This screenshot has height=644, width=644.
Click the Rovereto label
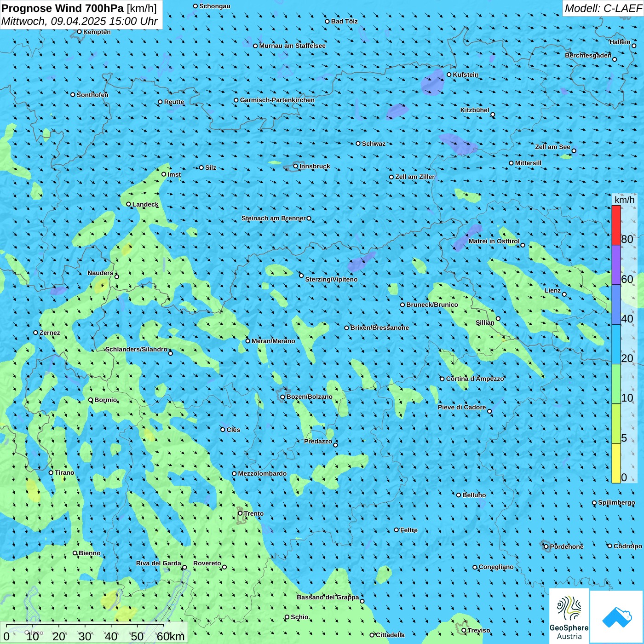click(207, 563)
